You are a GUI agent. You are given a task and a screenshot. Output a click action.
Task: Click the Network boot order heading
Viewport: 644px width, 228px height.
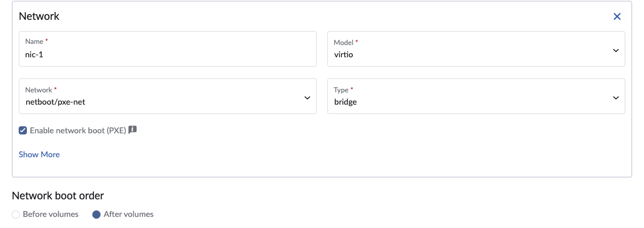click(58, 195)
